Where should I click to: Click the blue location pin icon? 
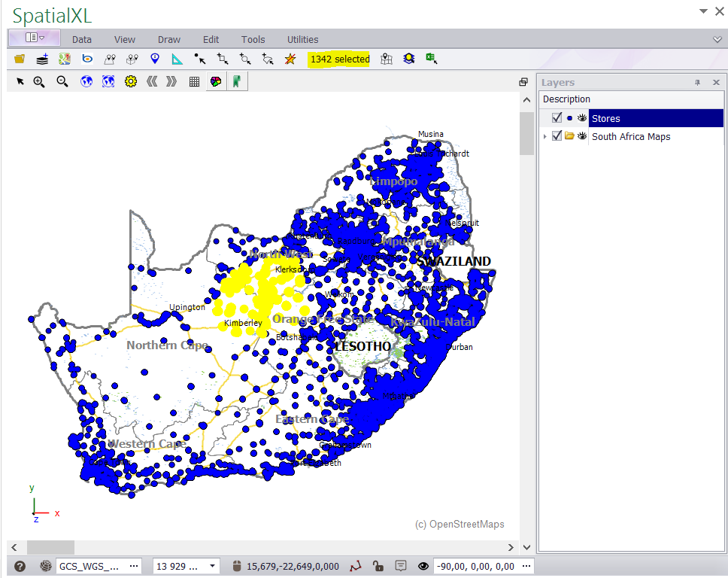[155, 59]
